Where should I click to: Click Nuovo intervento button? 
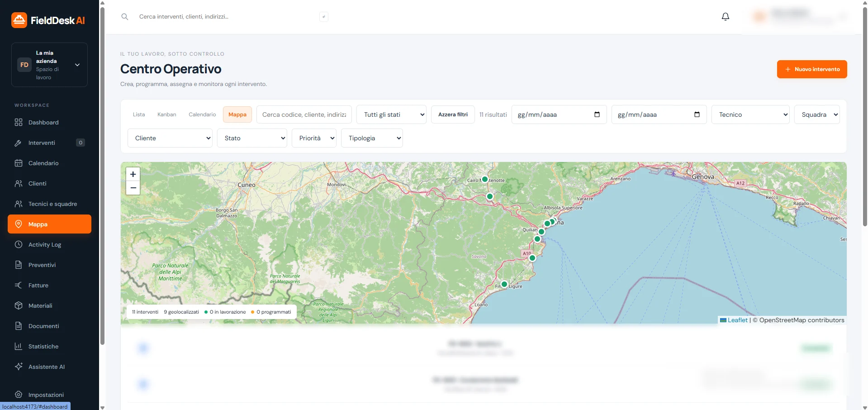812,69
